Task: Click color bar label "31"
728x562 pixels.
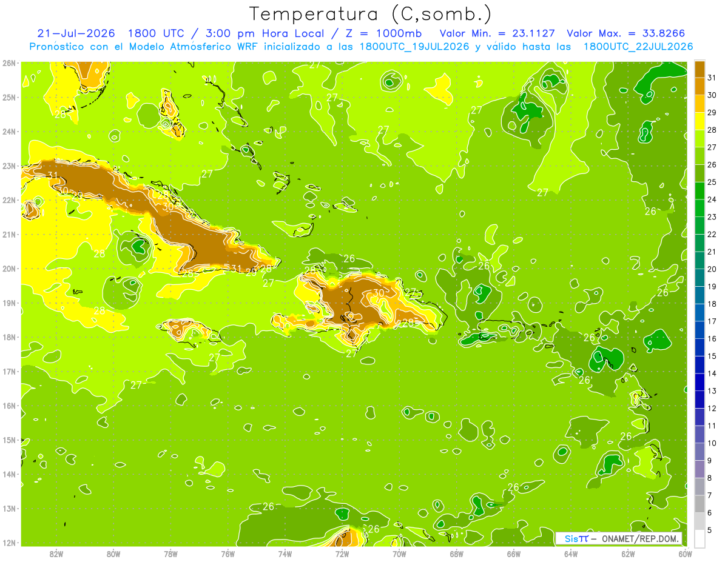Action: click(x=712, y=78)
